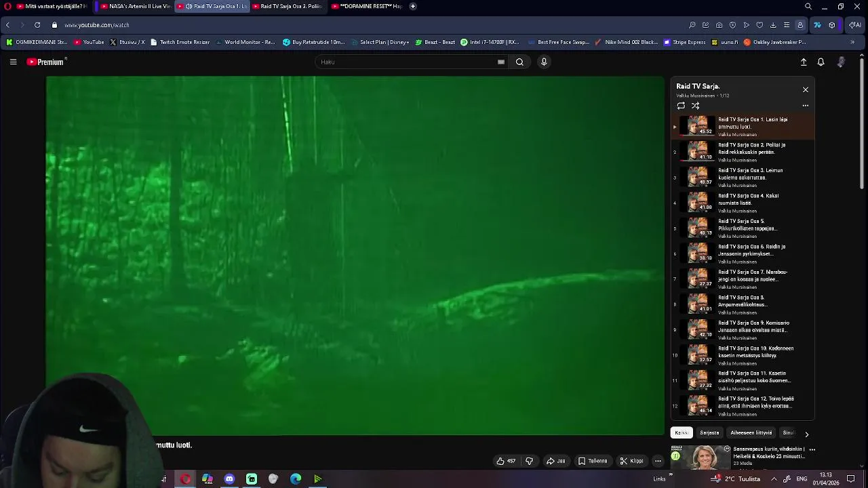The width and height of the screenshot is (868, 488).
Task: Open a new browser tab
Action: click(x=413, y=7)
